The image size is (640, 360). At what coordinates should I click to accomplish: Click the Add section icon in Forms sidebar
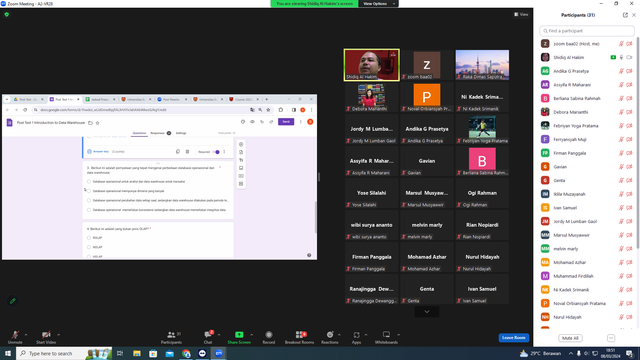(x=241, y=184)
